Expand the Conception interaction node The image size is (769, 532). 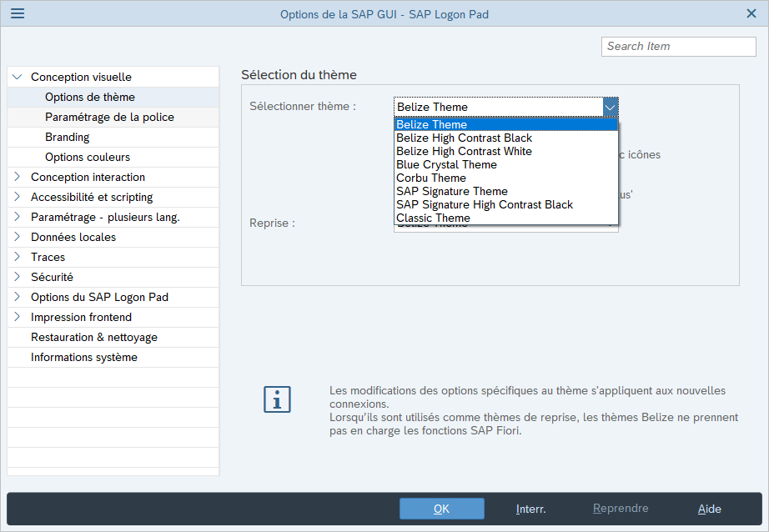pos(18,177)
